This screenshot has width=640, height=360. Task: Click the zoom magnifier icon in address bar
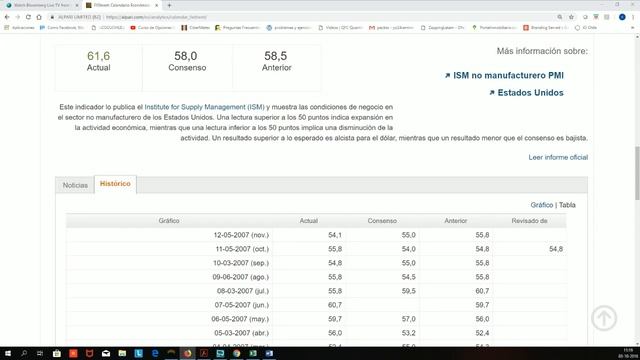pos(560,17)
